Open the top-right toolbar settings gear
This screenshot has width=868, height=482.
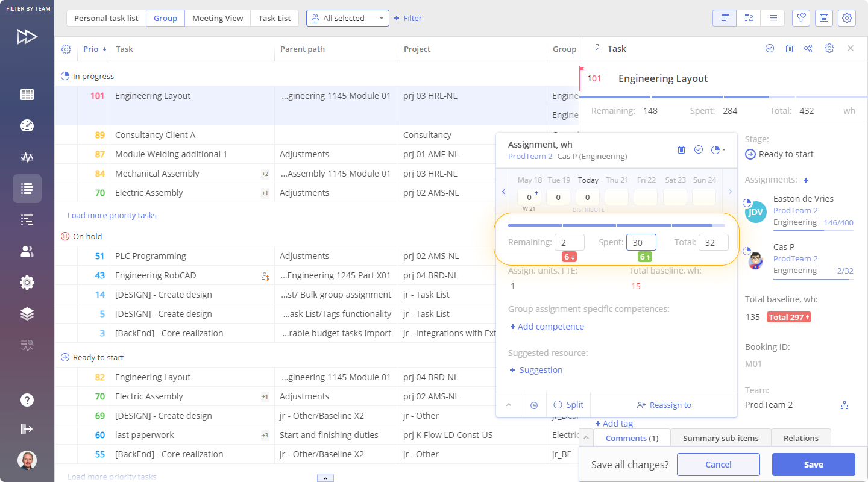847,18
